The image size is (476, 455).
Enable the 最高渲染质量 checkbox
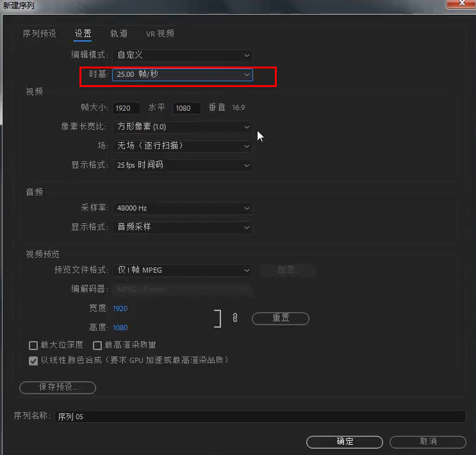click(97, 346)
